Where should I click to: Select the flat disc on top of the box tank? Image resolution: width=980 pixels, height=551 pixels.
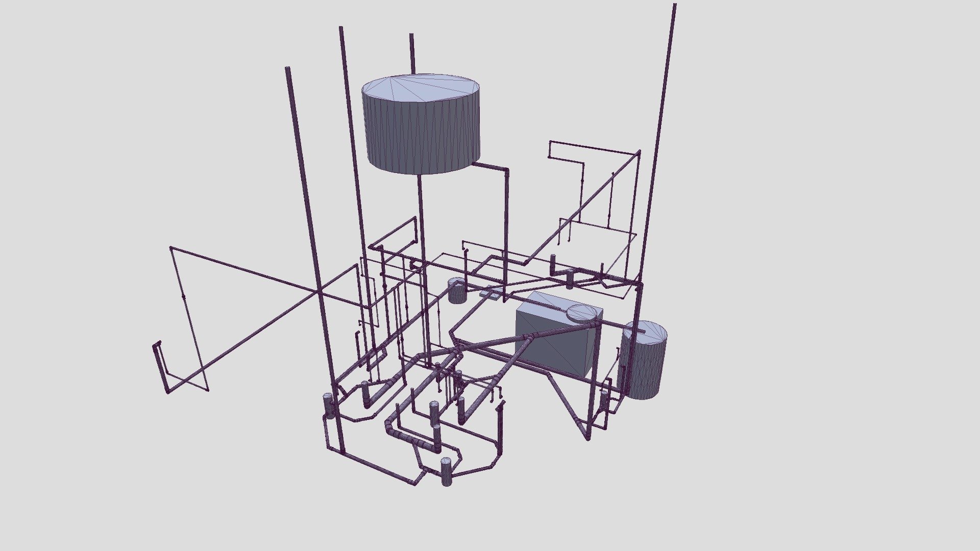pyautogui.click(x=582, y=313)
